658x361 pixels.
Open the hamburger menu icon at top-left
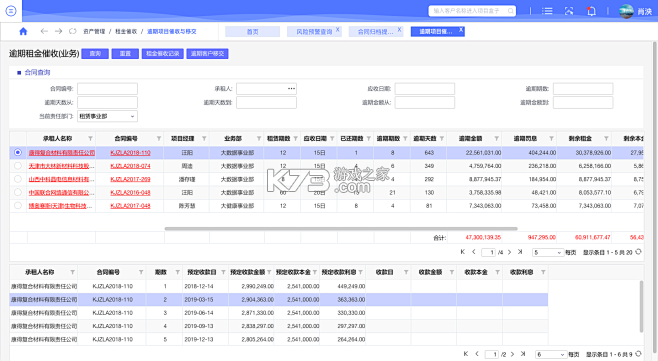11,11
